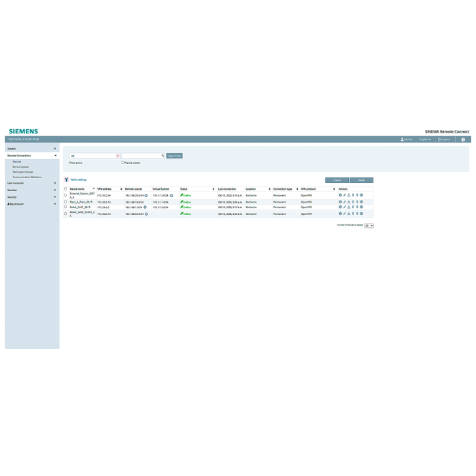Image resolution: width=476 pixels, height=476 pixels.
Task: Expand the User Accounts menu
Action: 31,183
